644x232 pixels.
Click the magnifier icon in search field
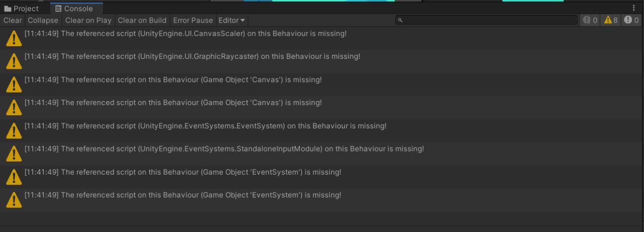[x=400, y=21]
